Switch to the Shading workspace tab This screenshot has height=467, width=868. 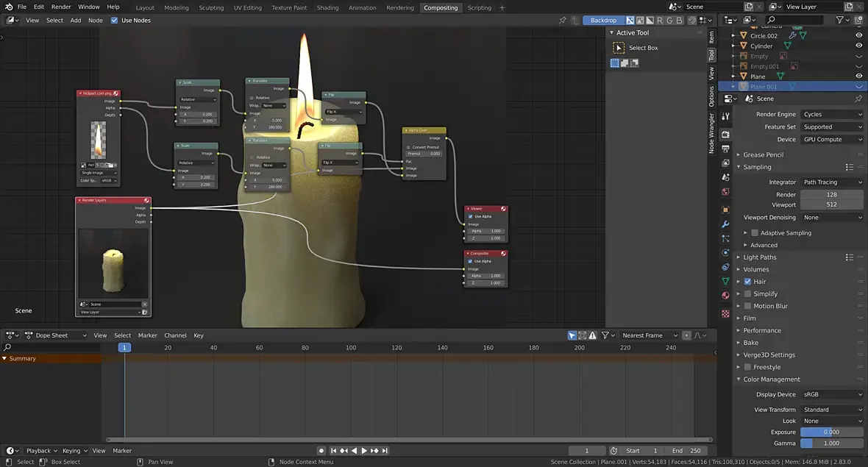[x=327, y=8]
